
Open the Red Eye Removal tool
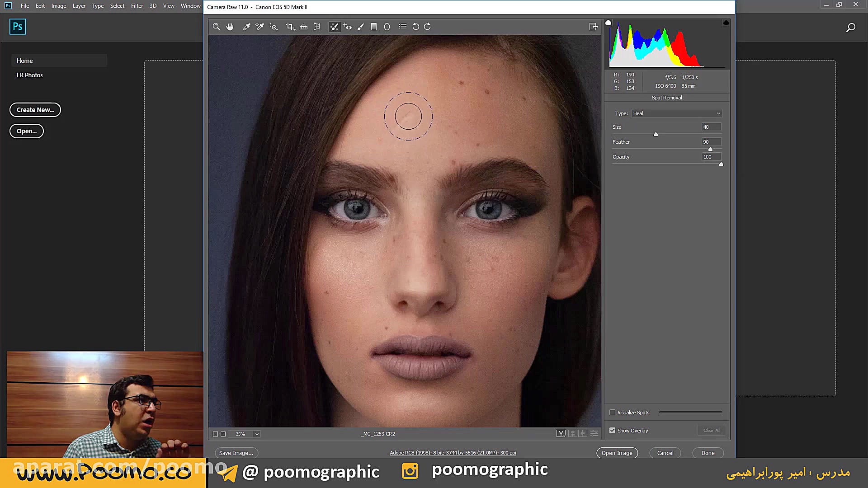click(348, 26)
